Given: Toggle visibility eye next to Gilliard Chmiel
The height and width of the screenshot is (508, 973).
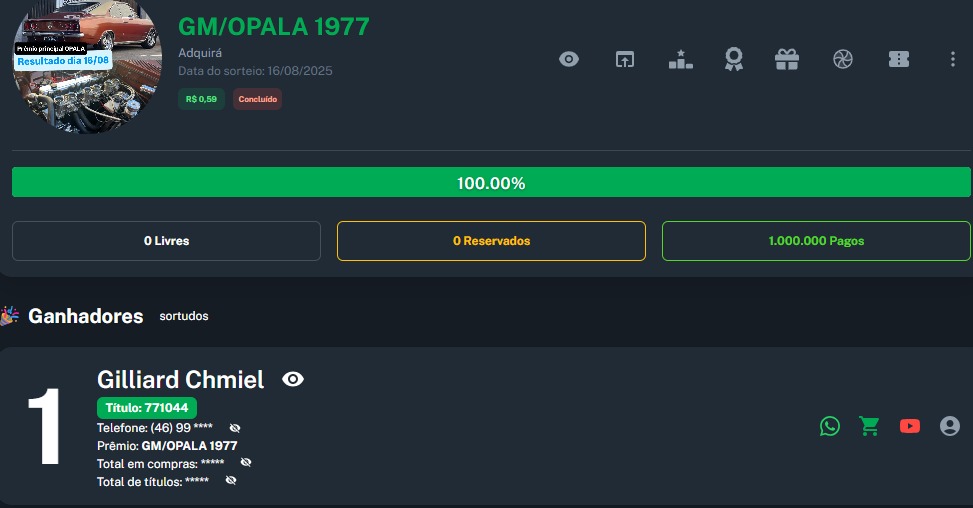Looking at the screenshot, I should pos(293,379).
